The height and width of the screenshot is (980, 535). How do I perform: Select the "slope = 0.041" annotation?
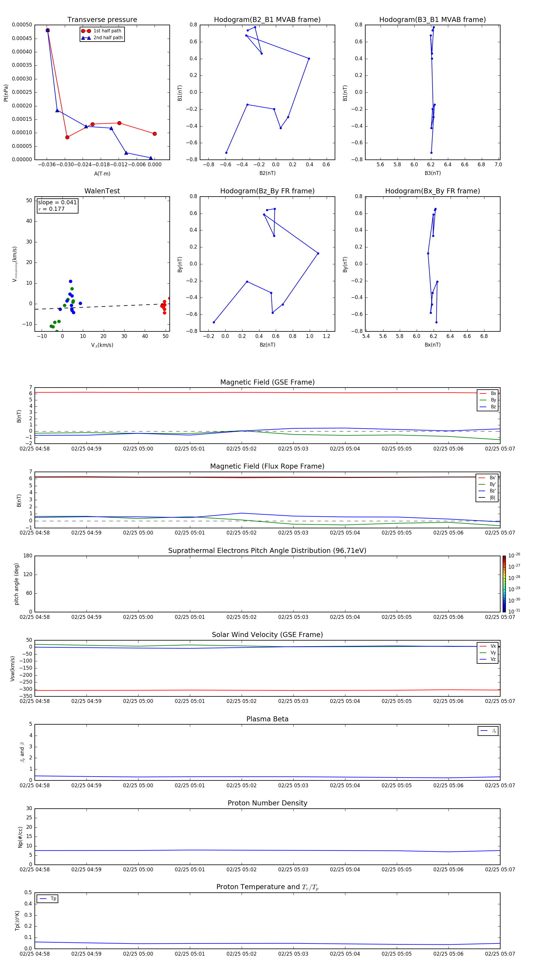pos(57,203)
